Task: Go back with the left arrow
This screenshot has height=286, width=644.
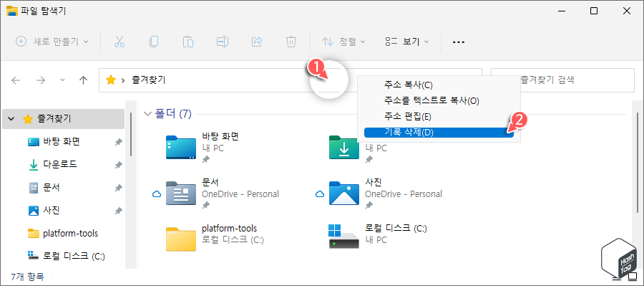Action: coord(16,80)
